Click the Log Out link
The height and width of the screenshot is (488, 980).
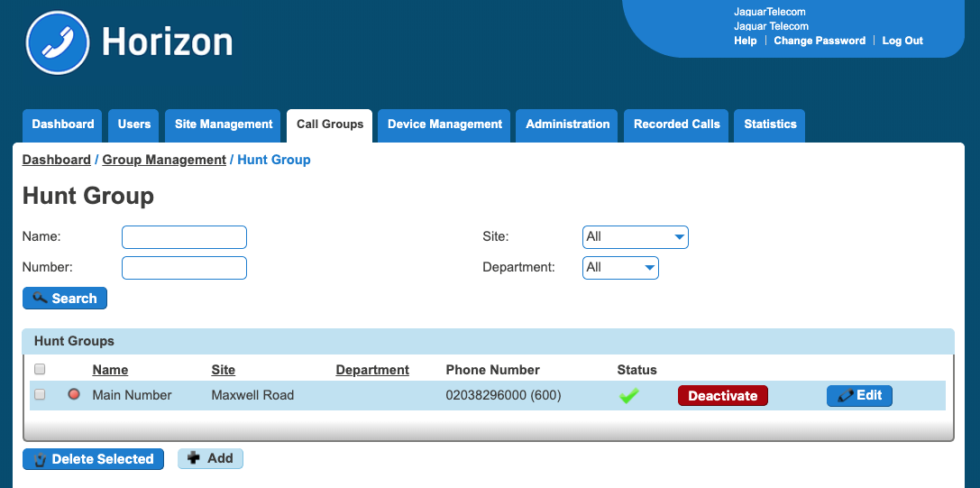click(x=902, y=41)
